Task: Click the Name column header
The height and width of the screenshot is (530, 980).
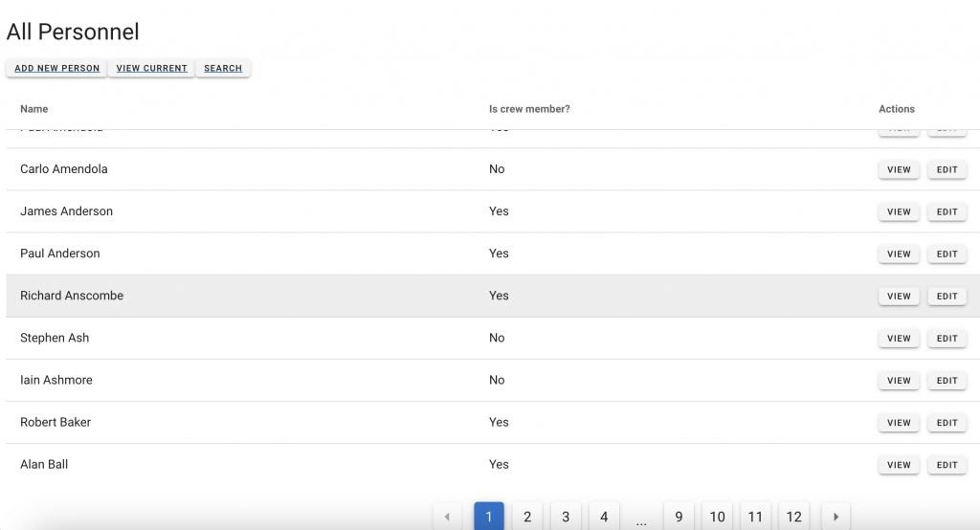Action: (34, 109)
